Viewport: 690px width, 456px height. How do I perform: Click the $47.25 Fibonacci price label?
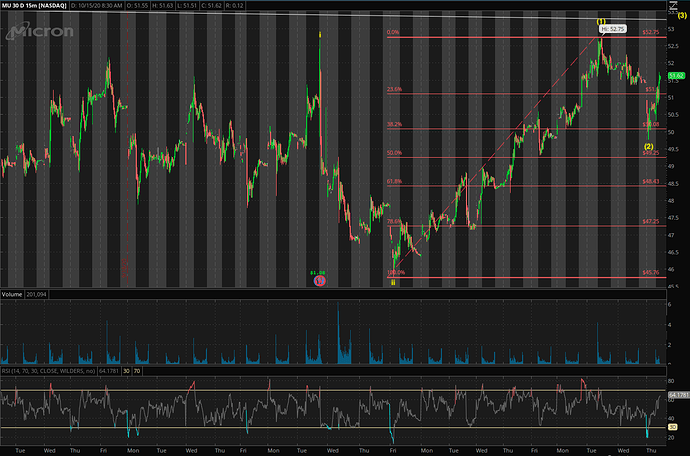pyautogui.click(x=649, y=222)
